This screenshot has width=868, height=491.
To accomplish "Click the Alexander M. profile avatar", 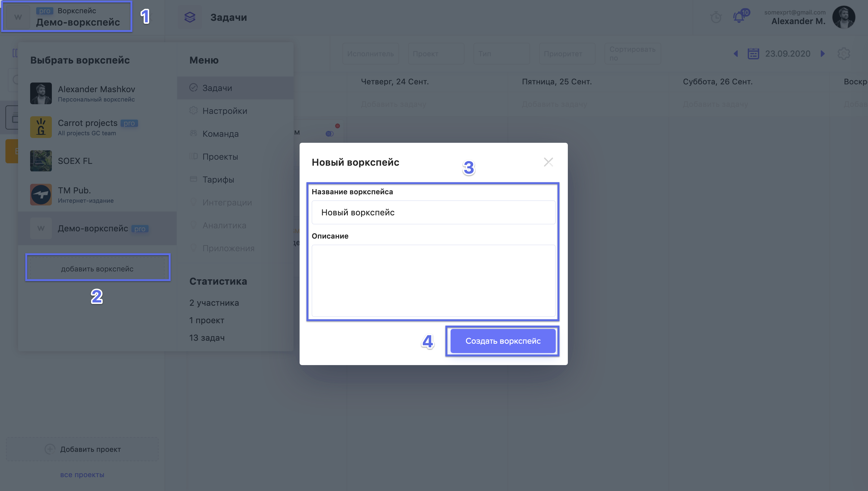I will (x=843, y=17).
